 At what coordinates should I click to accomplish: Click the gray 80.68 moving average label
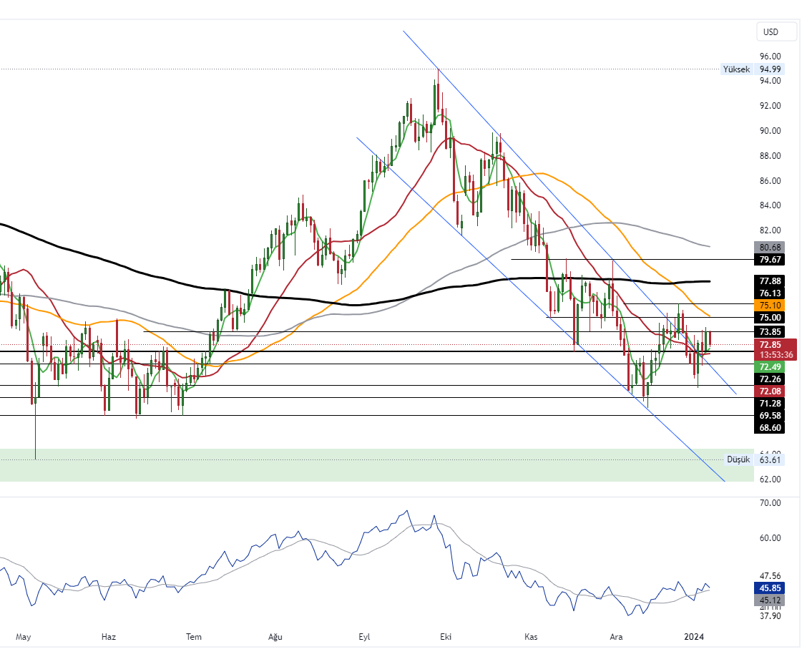click(770, 247)
